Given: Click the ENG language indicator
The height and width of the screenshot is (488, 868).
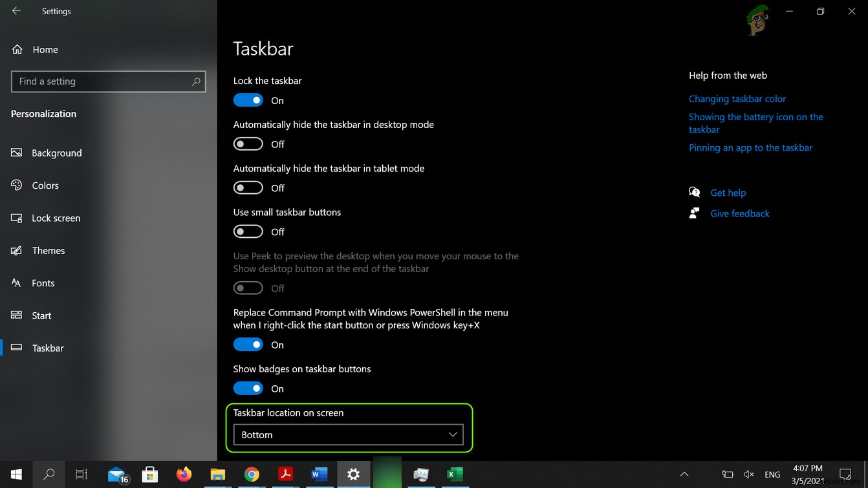Looking at the screenshot, I should [x=772, y=474].
